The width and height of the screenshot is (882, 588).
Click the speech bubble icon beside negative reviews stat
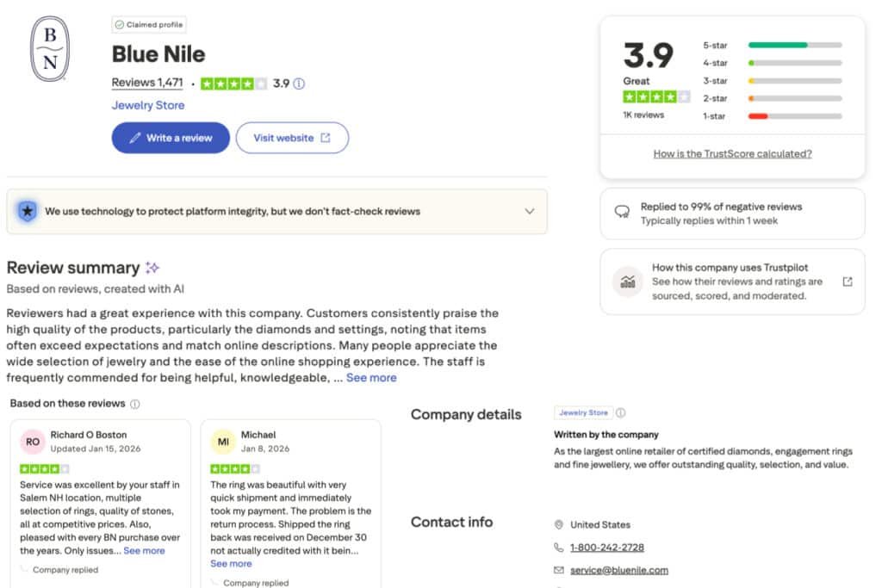[621, 213]
